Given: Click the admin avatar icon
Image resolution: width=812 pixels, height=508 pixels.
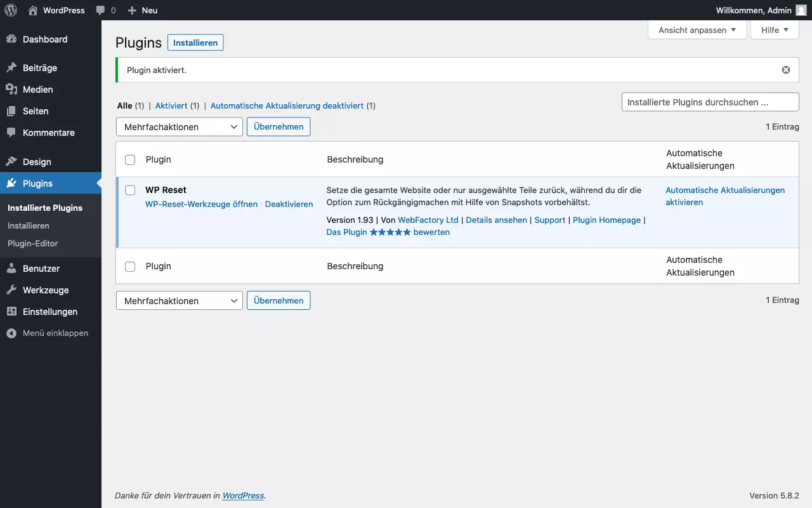Looking at the screenshot, I should click(801, 10).
